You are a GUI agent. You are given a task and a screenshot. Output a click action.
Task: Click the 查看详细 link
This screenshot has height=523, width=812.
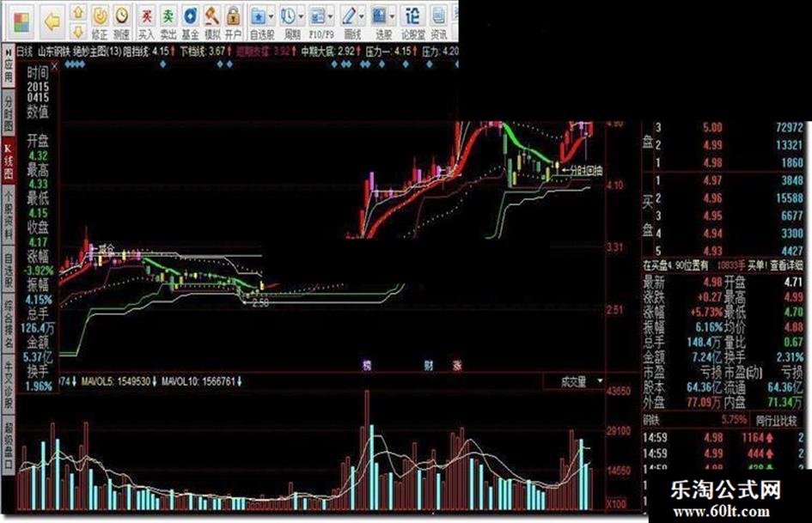[x=786, y=265]
